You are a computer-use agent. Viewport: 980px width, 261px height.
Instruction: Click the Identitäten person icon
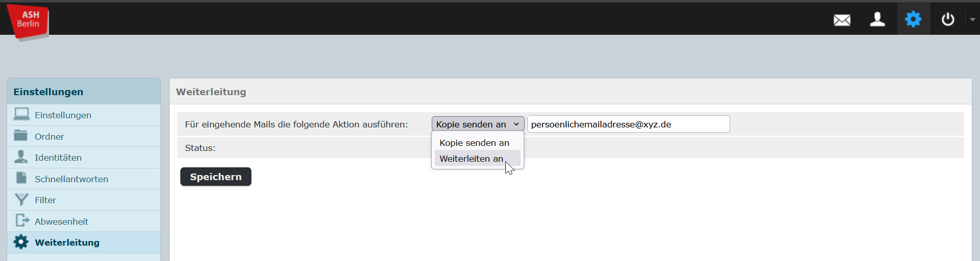[21, 157]
